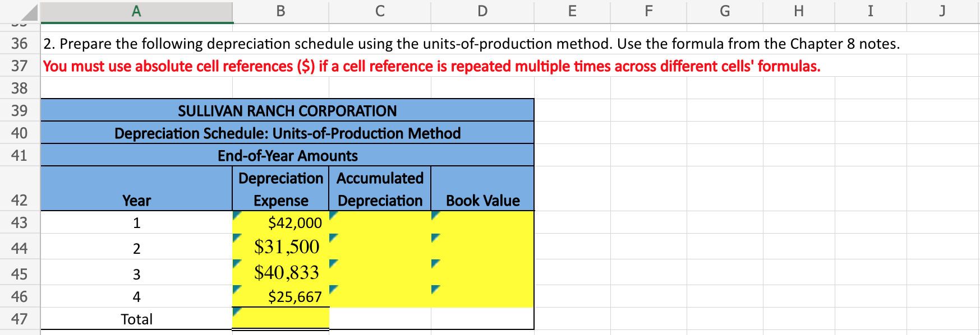Image resolution: width=980 pixels, height=335 pixels.
Task: Select column A header
Action: point(136,11)
